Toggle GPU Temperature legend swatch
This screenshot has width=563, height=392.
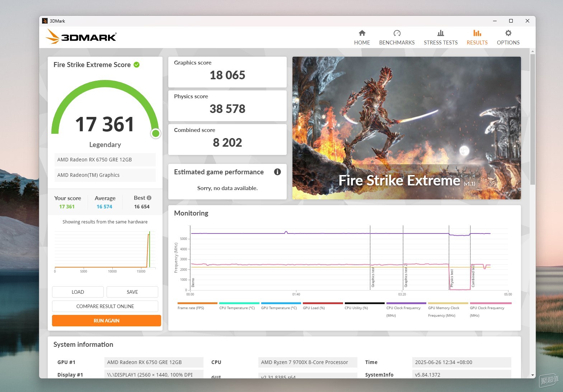[281, 303]
